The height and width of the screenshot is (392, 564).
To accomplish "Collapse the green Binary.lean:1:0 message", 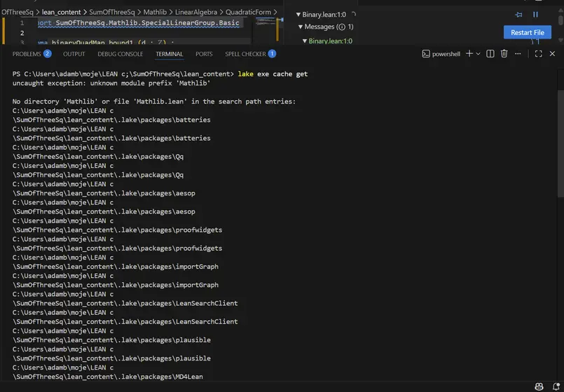I will (x=305, y=41).
